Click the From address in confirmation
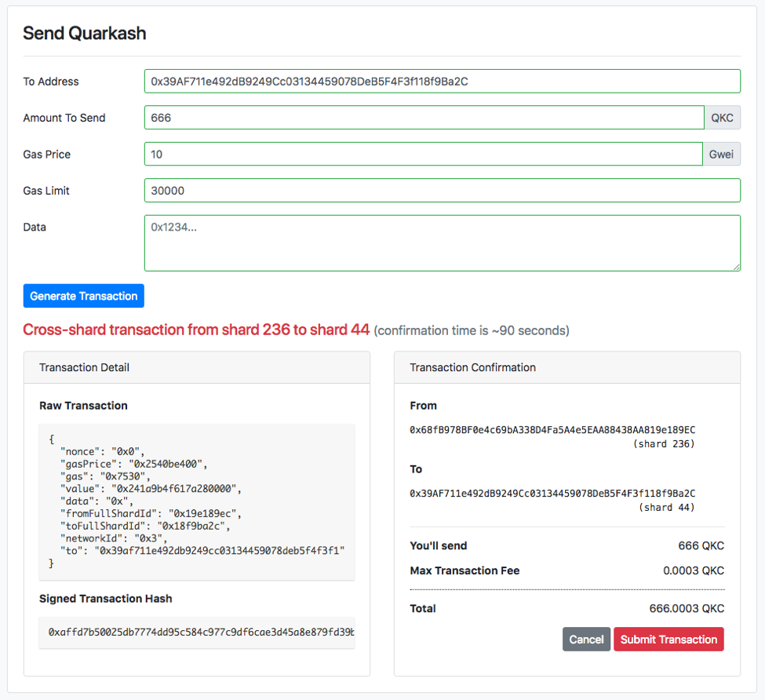 coord(552,430)
